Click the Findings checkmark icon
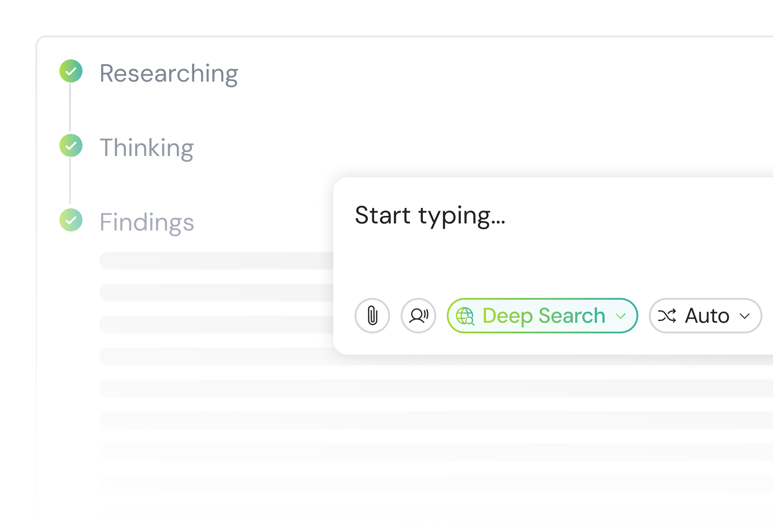The image size is (773, 532). [71, 220]
